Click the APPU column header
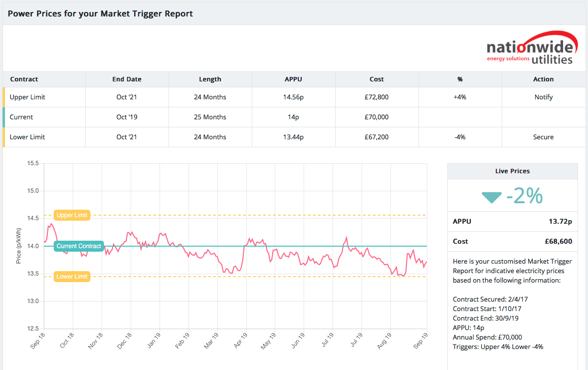Image resolution: width=588 pixels, height=370 pixels. pos(293,79)
